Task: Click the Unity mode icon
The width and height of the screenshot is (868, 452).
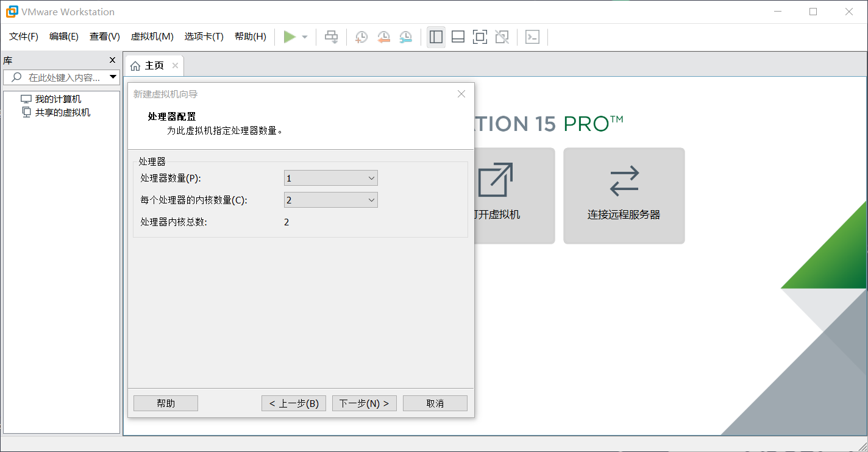Action: tap(502, 37)
